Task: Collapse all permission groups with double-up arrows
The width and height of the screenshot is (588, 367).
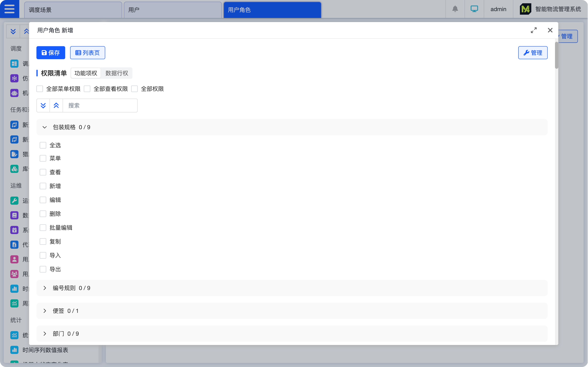Action: [x=56, y=106]
